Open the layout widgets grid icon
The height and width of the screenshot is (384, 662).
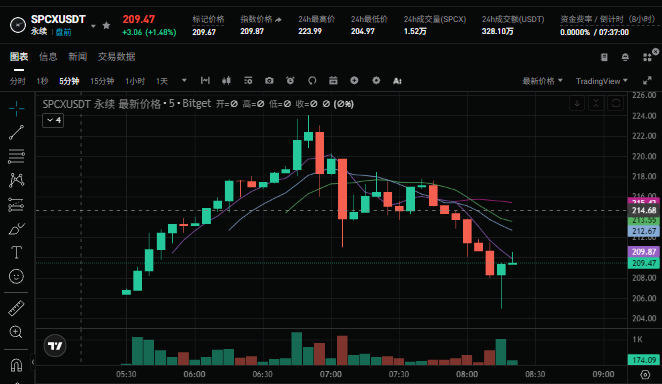[x=647, y=57]
